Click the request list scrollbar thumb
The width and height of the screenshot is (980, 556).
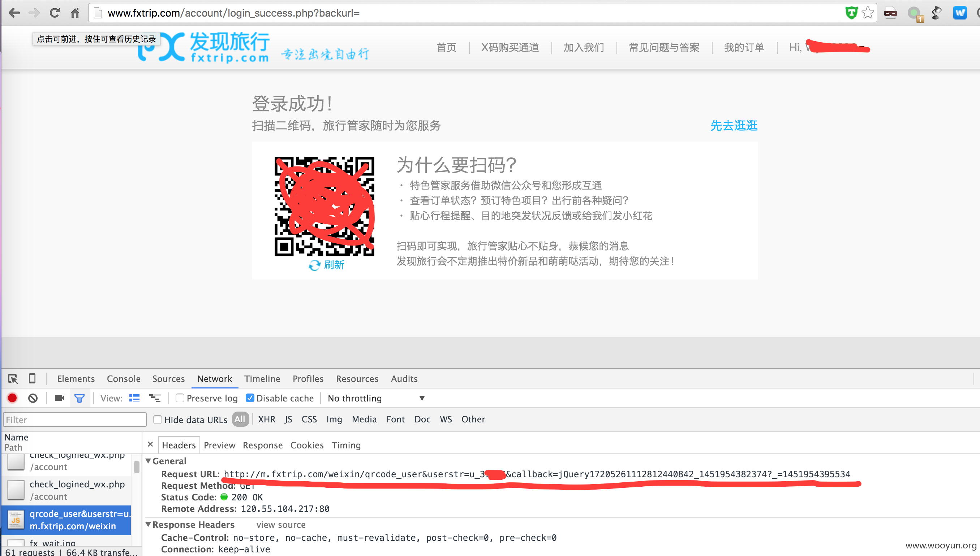[137, 466]
